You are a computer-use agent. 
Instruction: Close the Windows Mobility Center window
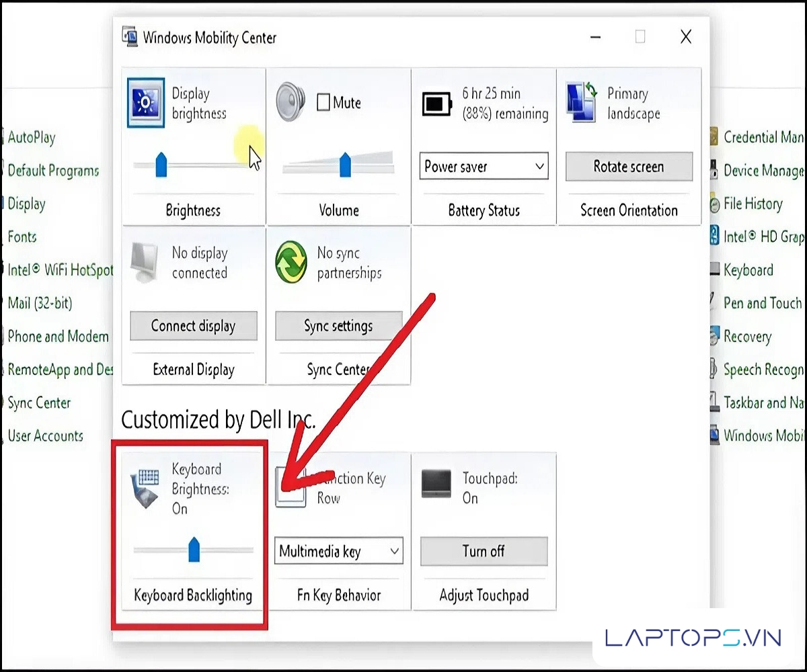tap(686, 37)
